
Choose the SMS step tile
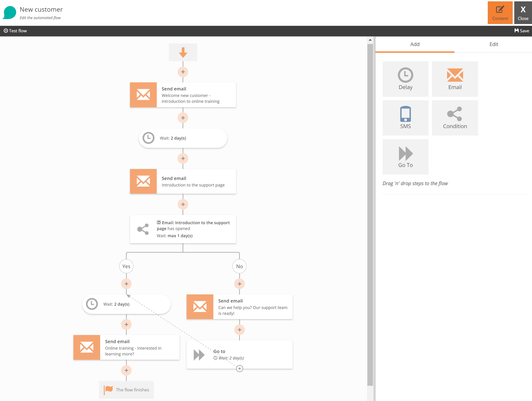[x=405, y=118]
